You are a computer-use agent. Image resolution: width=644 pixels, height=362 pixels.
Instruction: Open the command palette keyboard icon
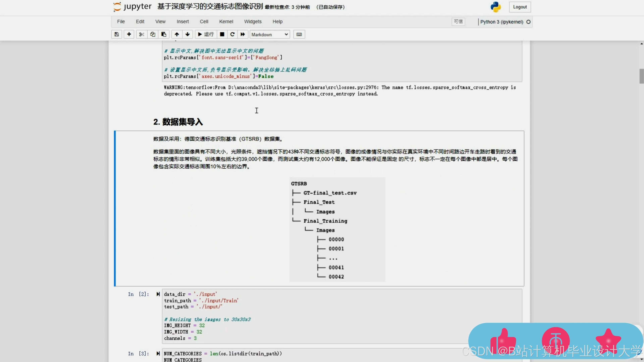point(299,34)
